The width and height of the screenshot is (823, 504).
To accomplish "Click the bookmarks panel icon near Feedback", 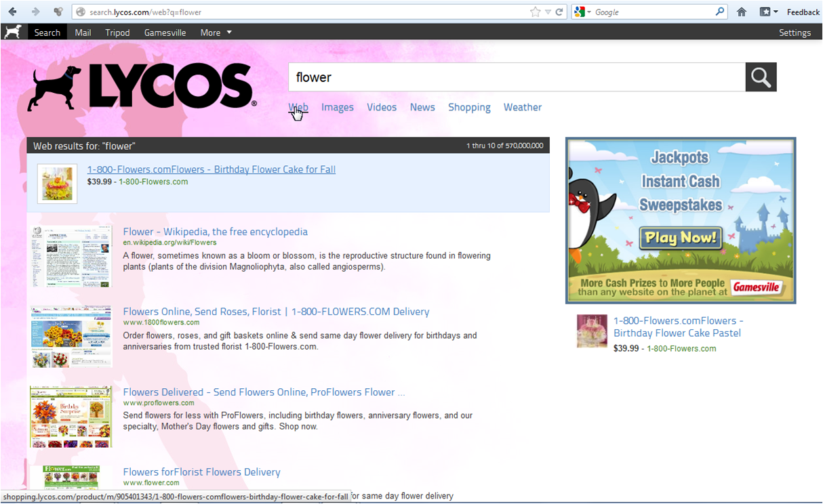I will 764,12.
